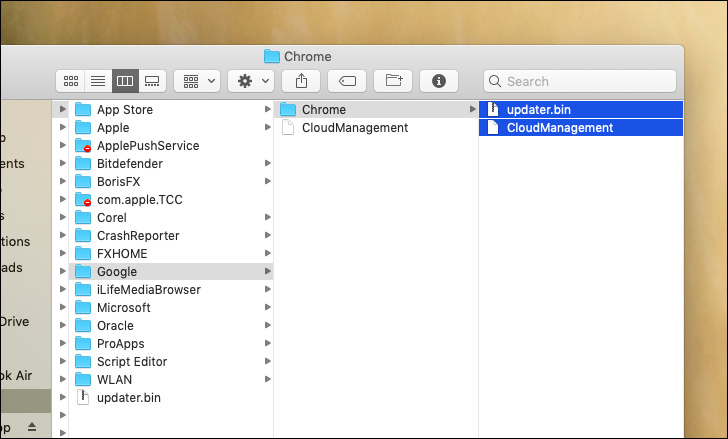Click the updater.bin icon in right column

(x=493, y=110)
